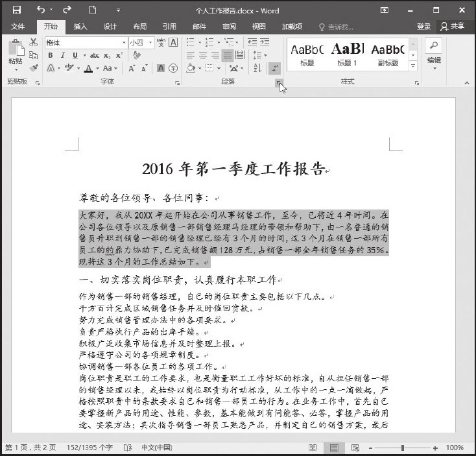Cut the selected text with scissors icon
Image resolution: width=476 pixels, height=456 pixels.
33,42
